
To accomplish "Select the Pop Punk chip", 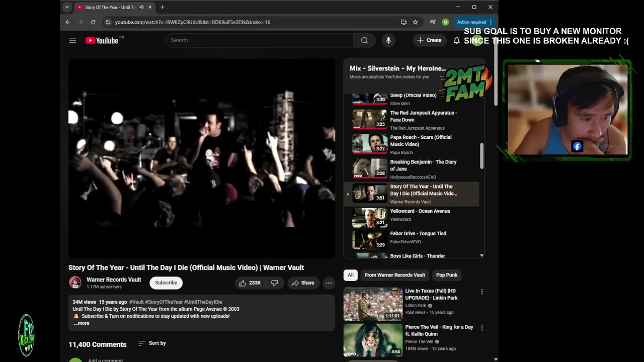I will [x=447, y=275].
